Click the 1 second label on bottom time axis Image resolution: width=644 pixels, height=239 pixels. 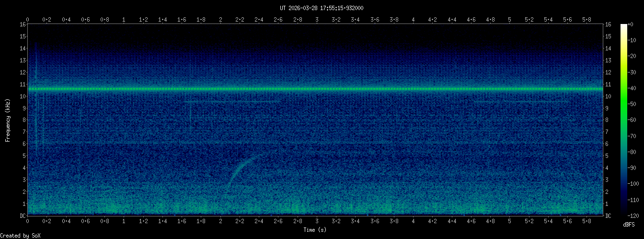click(x=124, y=221)
